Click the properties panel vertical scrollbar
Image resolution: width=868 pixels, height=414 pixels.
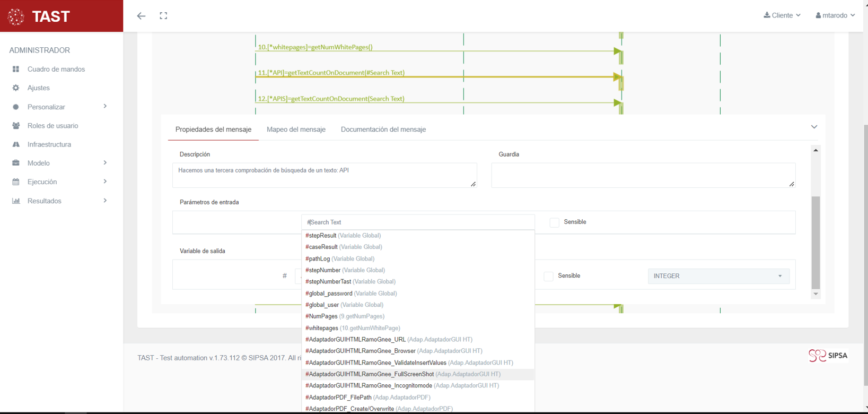tap(816, 242)
